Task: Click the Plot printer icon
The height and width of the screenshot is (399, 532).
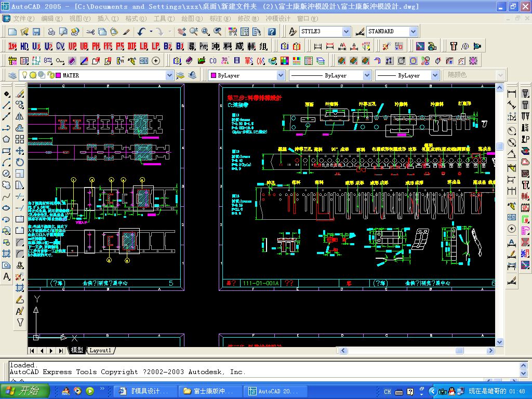Action: pos(51,32)
